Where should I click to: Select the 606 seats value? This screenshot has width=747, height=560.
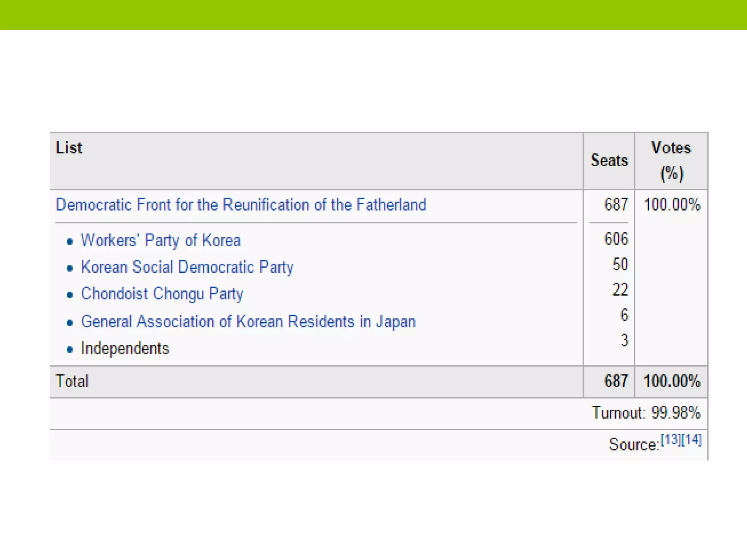pyautogui.click(x=616, y=239)
